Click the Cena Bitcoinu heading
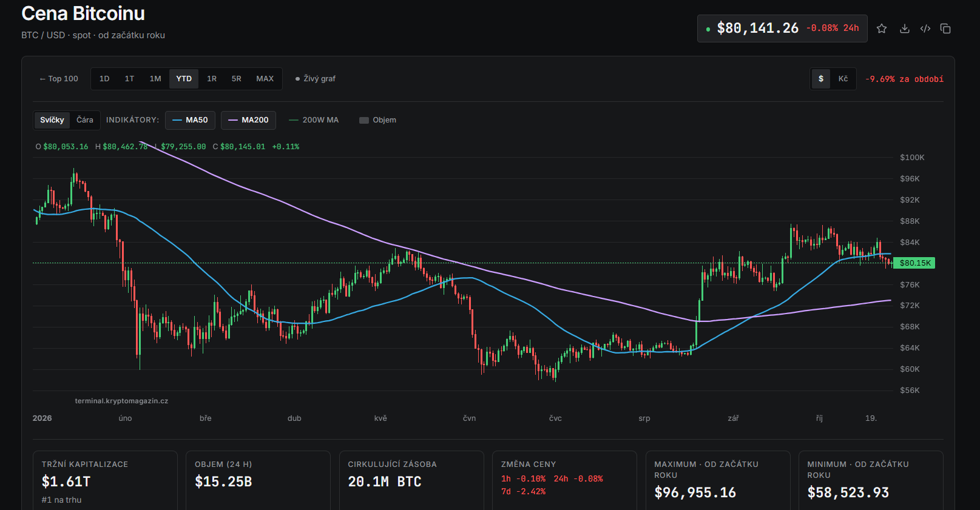 click(x=83, y=13)
